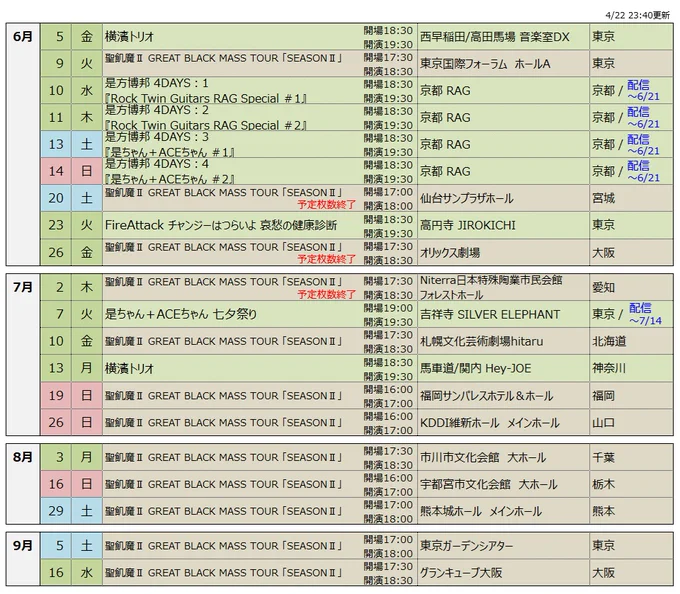Click date 29 土 cell in August
Image resolution: width=680 pixels, height=594 pixels.
coord(72,511)
